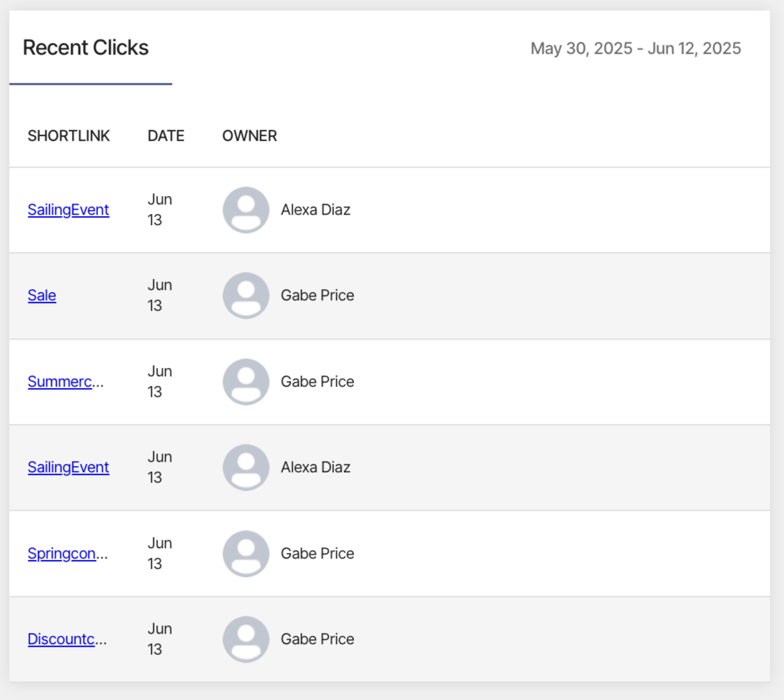Image resolution: width=784 pixels, height=700 pixels.
Task: Click the avatar icon in the Summerc... row
Action: pos(246,382)
